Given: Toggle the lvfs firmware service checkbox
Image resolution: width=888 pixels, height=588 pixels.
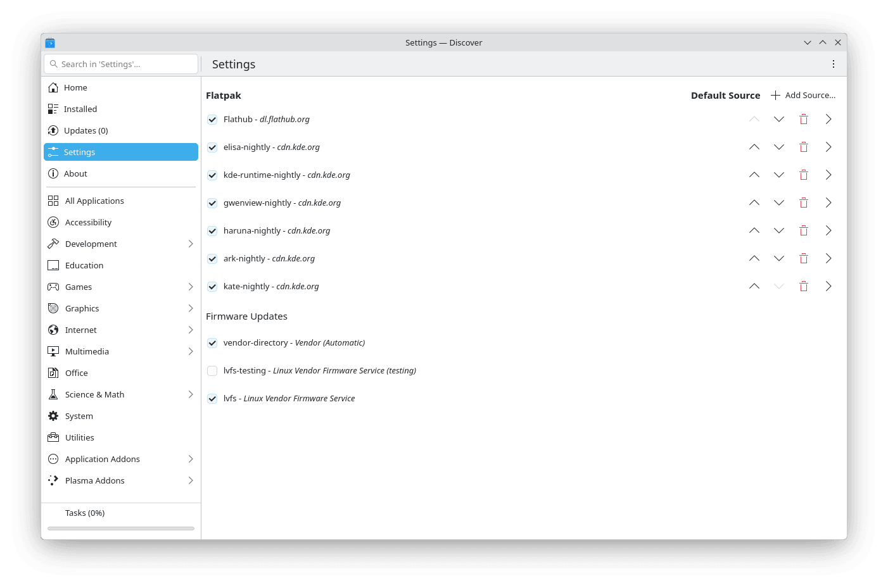Looking at the screenshot, I should coord(212,399).
